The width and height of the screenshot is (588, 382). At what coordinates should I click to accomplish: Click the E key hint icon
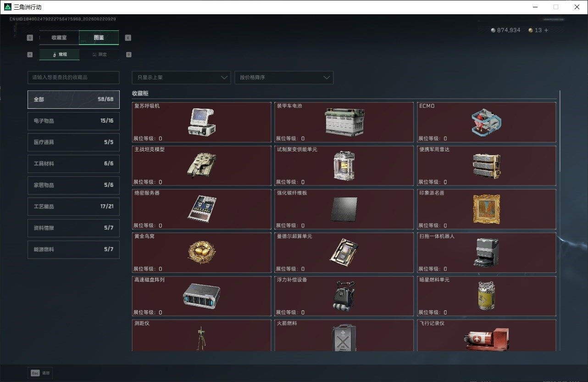pos(128,38)
